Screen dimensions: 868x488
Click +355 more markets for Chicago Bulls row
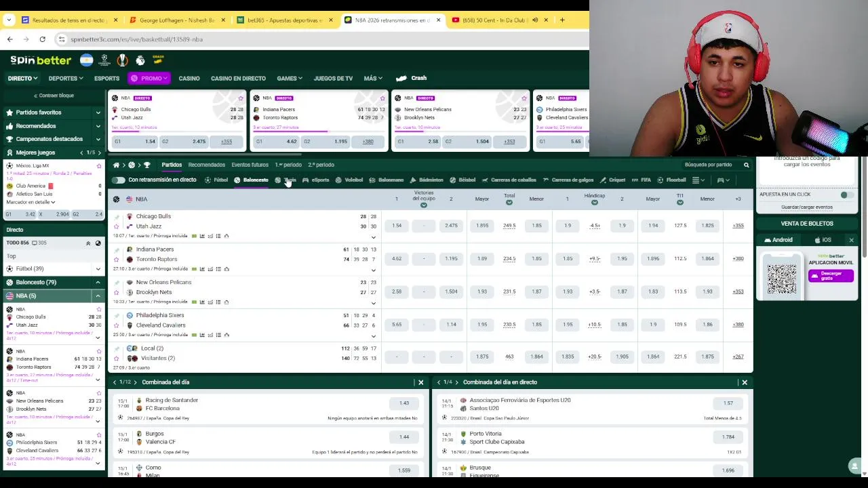click(x=738, y=226)
